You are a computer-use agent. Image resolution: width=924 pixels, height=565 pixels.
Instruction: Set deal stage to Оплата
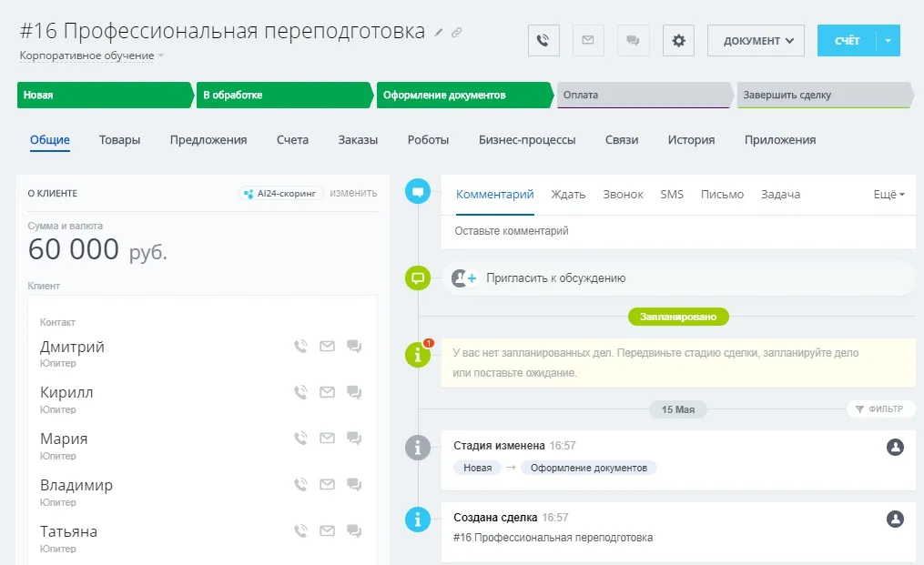coord(642,95)
